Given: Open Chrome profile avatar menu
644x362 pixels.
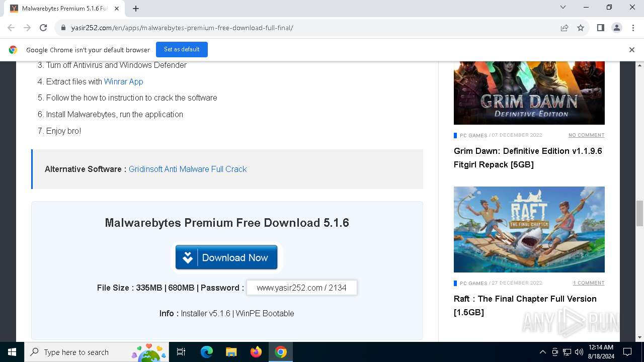Looking at the screenshot, I should [x=617, y=28].
